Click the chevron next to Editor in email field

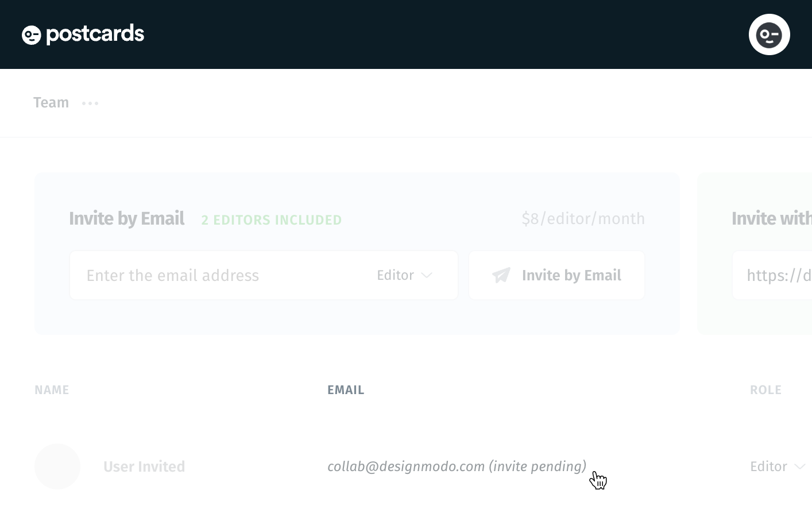[x=427, y=276]
